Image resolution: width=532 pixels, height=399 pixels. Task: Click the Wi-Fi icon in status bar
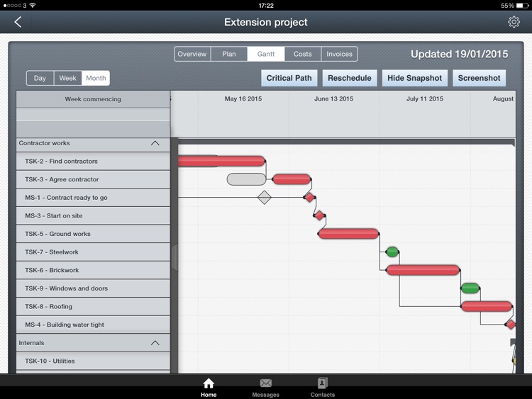click(x=32, y=6)
